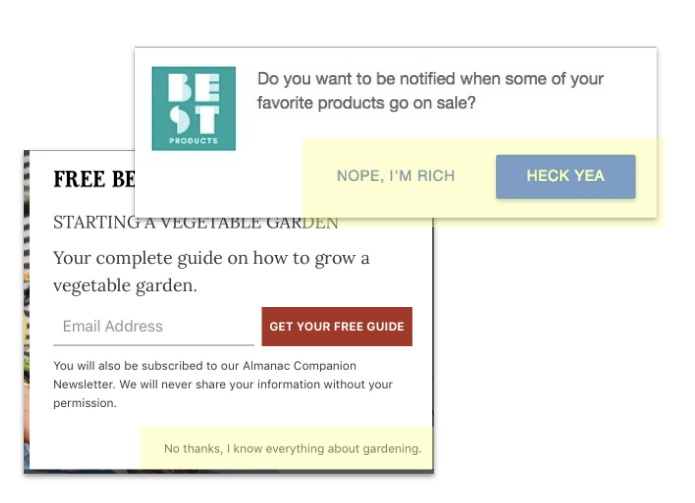Click the words "vegetable garden." in the description
This screenshot has width=695, height=503.
125,286
